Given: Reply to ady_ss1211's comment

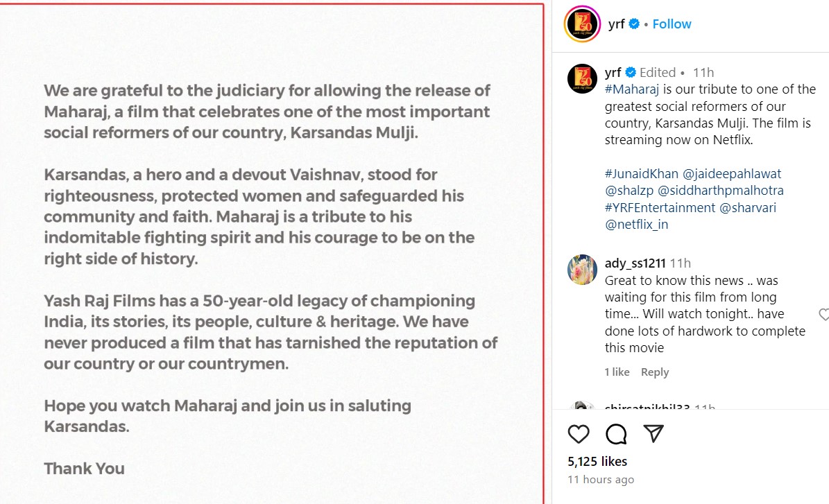Looking at the screenshot, I should (x=654, y=372).
